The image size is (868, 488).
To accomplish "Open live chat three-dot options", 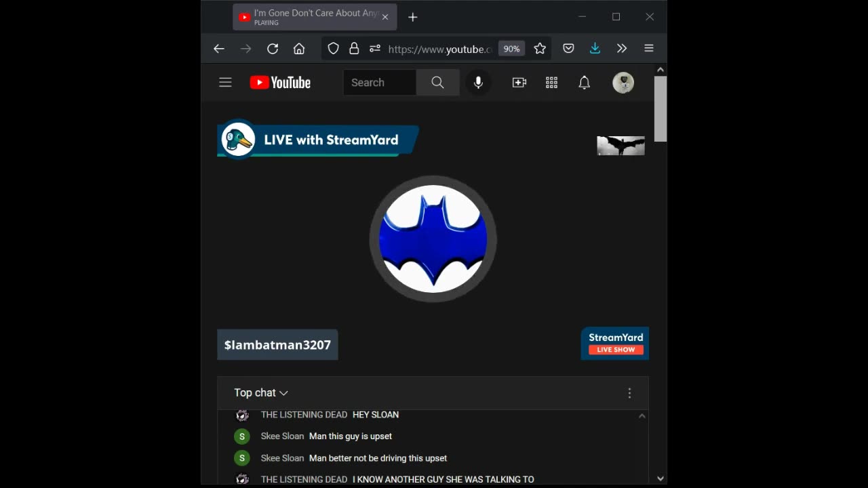I will (x=629, y=393).
